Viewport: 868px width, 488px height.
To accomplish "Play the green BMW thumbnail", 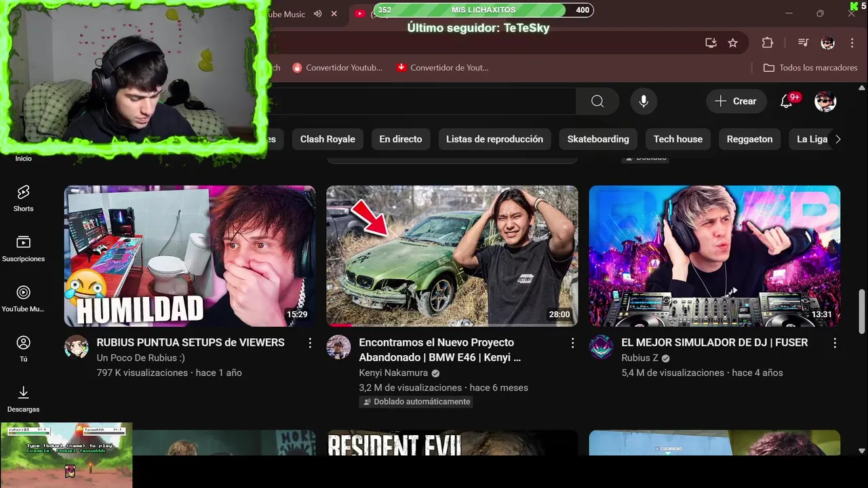I will [x=452, y=256].
